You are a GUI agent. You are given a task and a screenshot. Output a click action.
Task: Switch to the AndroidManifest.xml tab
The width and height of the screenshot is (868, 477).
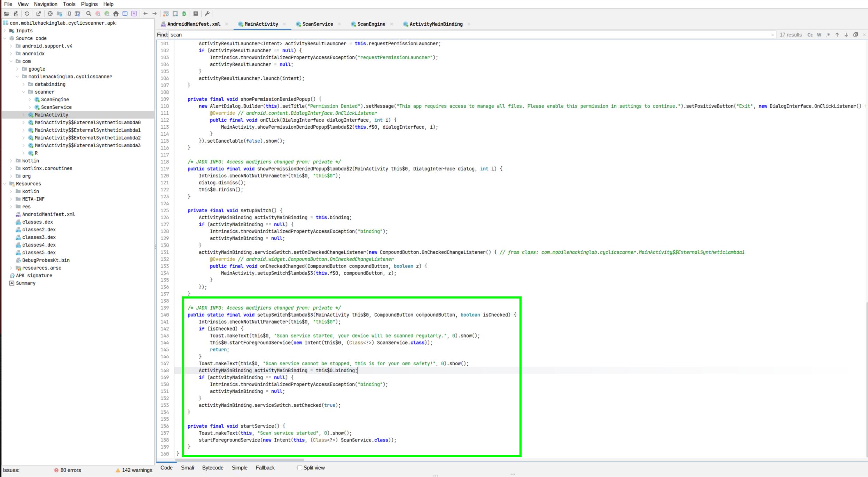[194, 24]
